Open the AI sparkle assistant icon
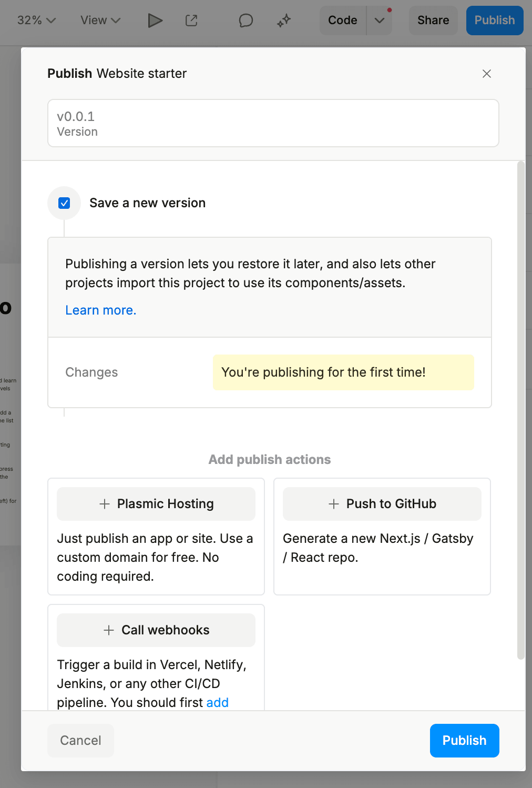This screenshot has width=532, height=788. (284, 21)
